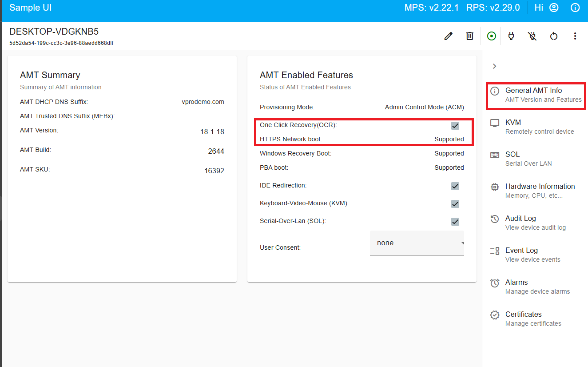Toggle Serial-Over-Lan (SOL) checkbox

point(455,221)
